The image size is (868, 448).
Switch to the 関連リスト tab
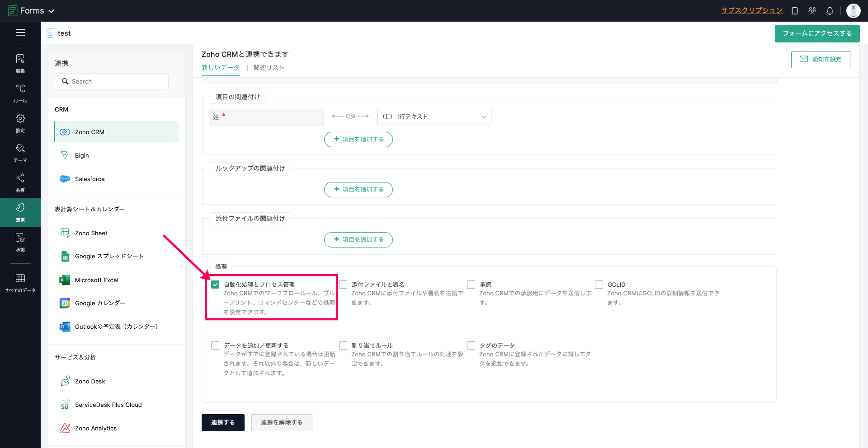click(269, 68)
